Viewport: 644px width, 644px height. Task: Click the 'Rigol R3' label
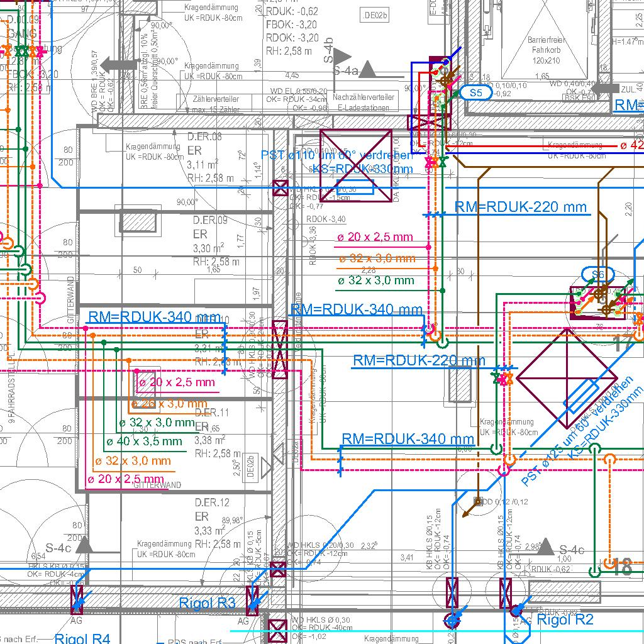click(208, 603)
